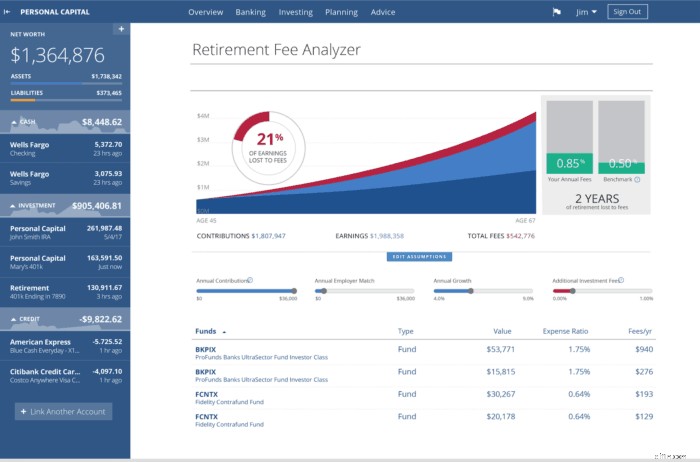
Task: Click the Total Fees $542,776 value
Action: coord(520,236)
